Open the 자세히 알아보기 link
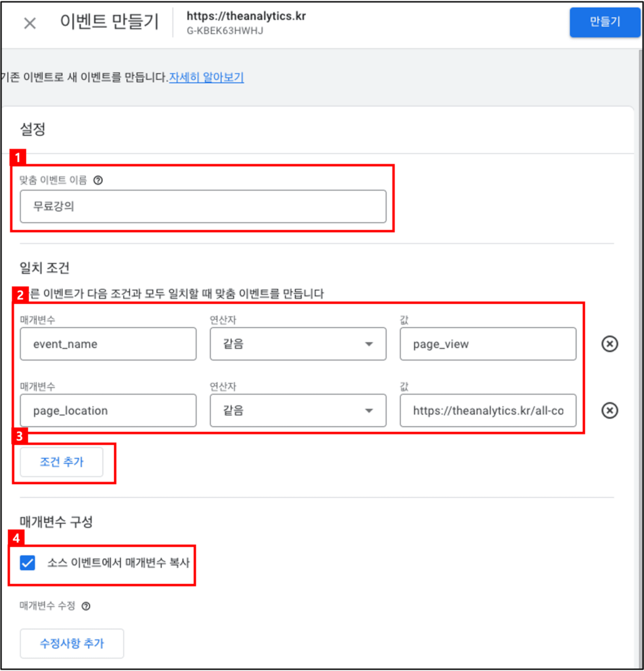 pos(206,77)
